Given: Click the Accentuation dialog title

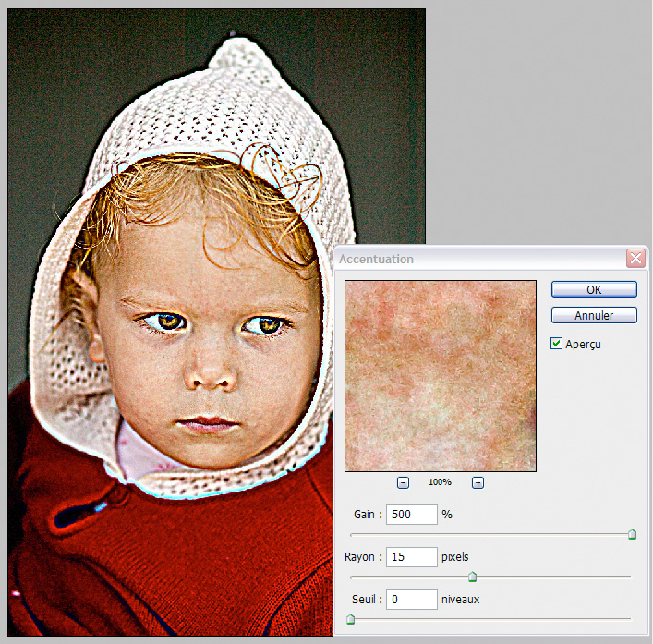Looking at the screenshot, I should coord(376,259).
